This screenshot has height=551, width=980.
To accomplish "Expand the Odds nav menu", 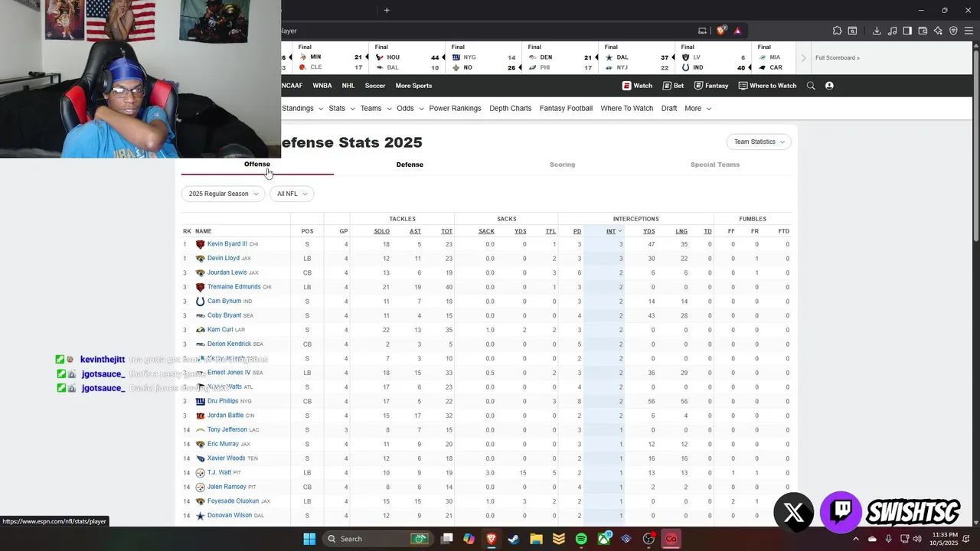I will click(410, 109).
